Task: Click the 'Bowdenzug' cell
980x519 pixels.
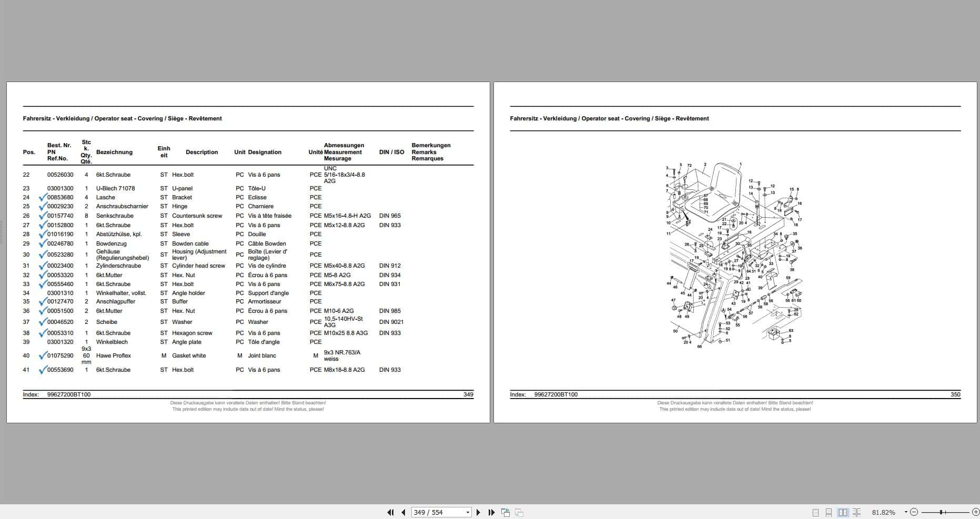Action: pos(112,243)
